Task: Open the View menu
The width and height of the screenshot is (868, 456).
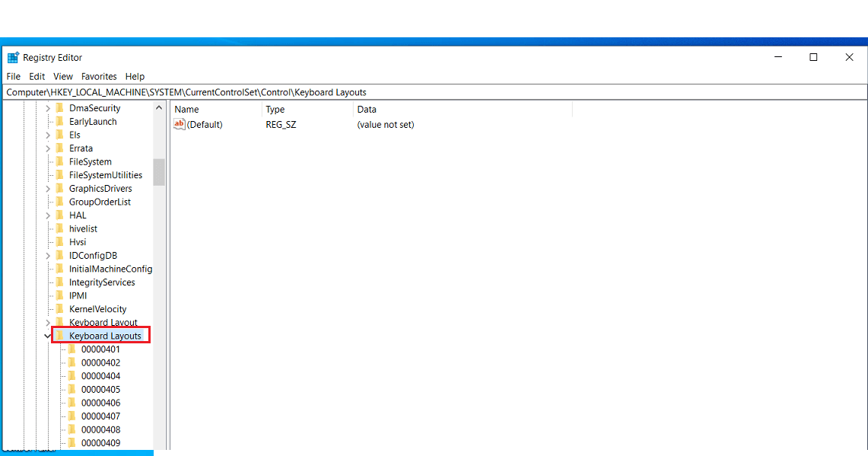Action: coord(63,76)
